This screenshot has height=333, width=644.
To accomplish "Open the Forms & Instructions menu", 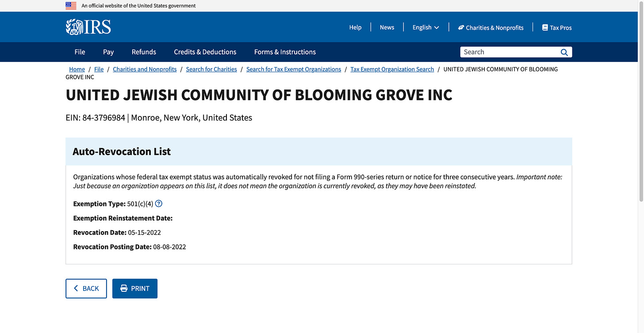I will 285,52.
